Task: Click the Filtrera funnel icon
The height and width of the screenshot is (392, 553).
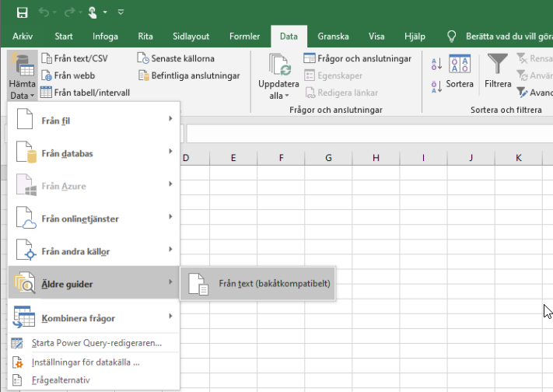Action: point(496,64)
